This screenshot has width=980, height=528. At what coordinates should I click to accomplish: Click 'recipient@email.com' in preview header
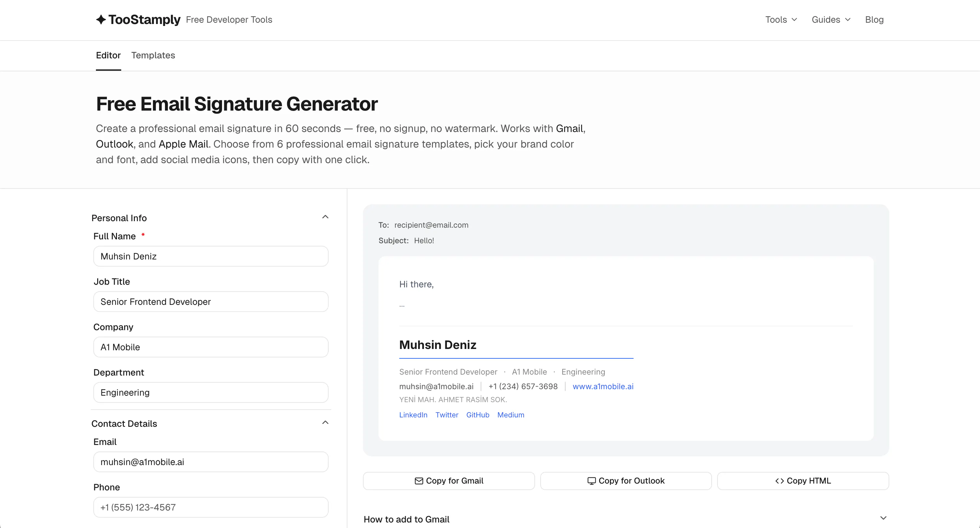(431, 225)
